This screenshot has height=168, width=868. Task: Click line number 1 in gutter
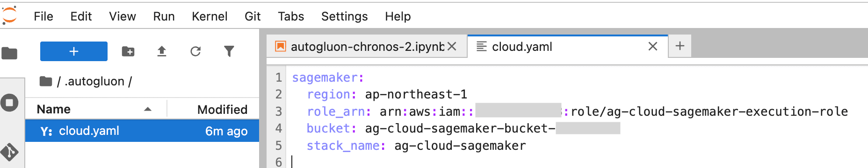point(279,77)
